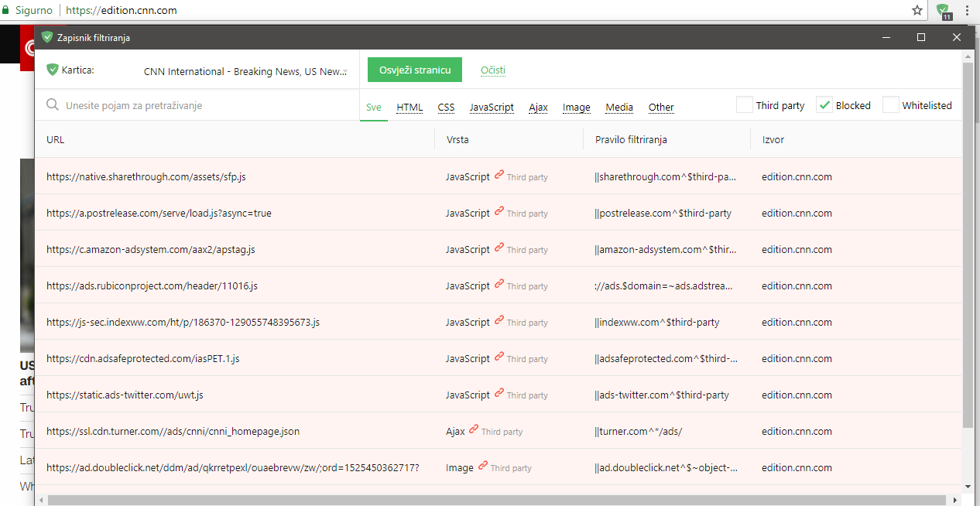Viewport: 980px width, 506px height.
Task: Select the Media filter tab
Action: click(x=619, y=108)
